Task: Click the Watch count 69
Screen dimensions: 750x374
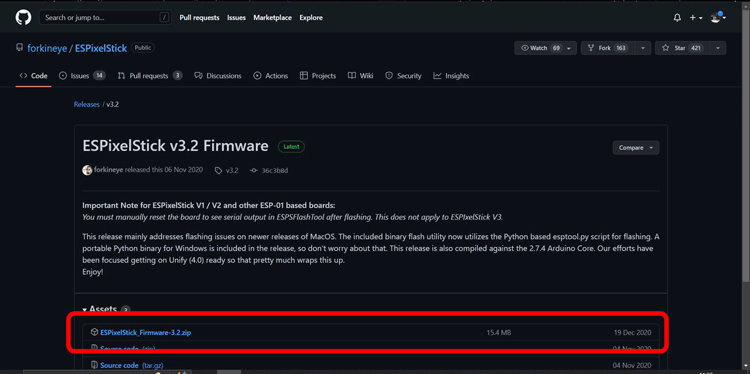Action: [556, 48]
